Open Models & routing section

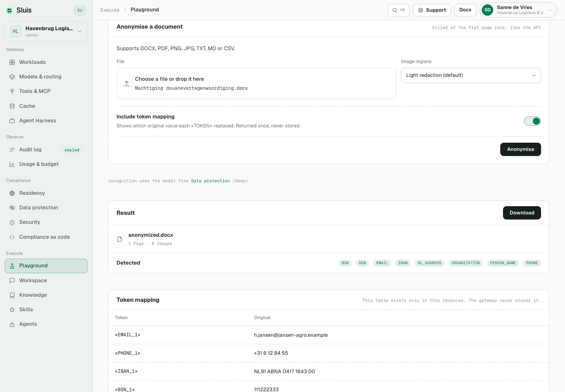(46, 77)
